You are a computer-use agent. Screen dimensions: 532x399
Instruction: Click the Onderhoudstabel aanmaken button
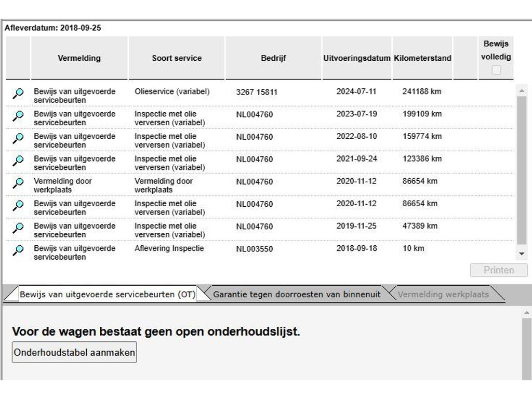click(74, 352)
